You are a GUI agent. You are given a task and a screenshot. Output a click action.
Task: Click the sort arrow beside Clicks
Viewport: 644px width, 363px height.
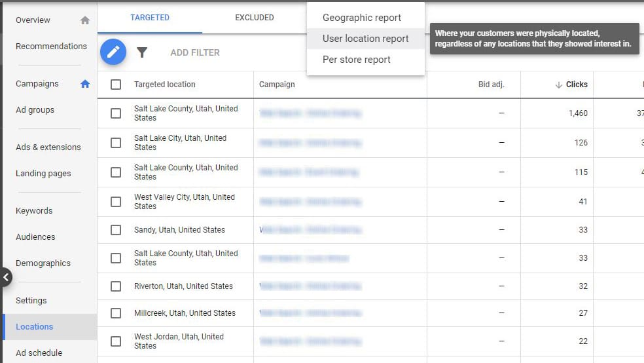558,85
